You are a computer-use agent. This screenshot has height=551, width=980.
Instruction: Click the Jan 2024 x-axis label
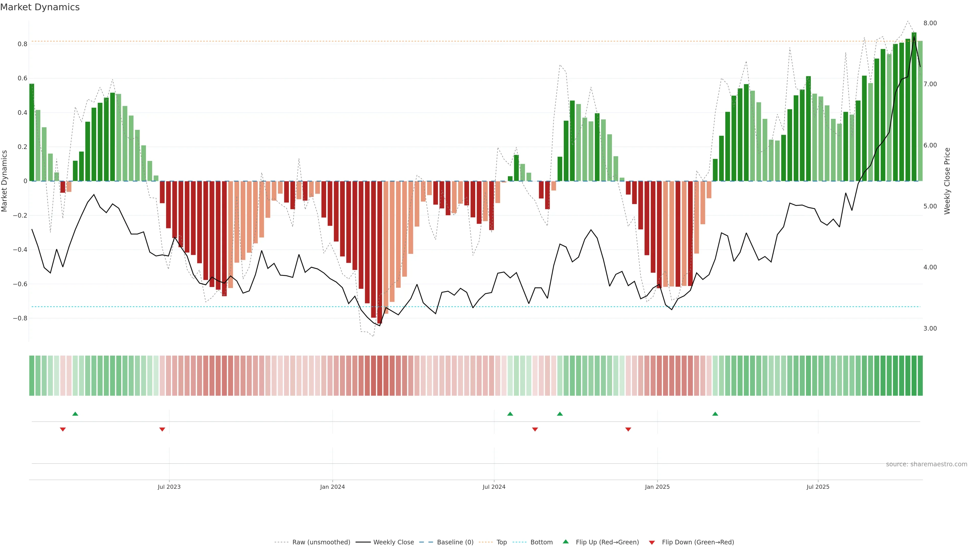332,487
